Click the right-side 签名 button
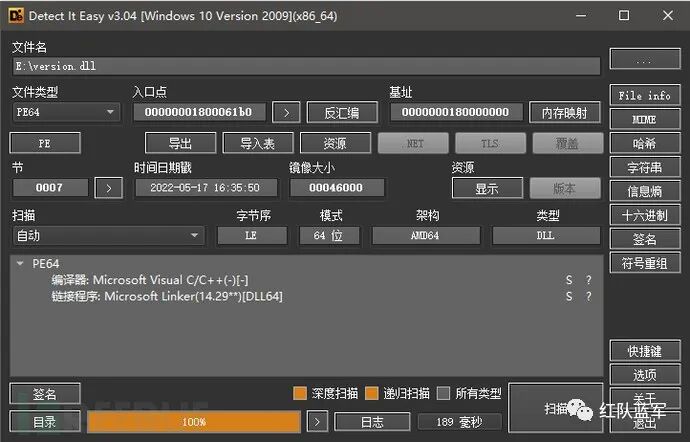690x442 pixels. [645, 239]
